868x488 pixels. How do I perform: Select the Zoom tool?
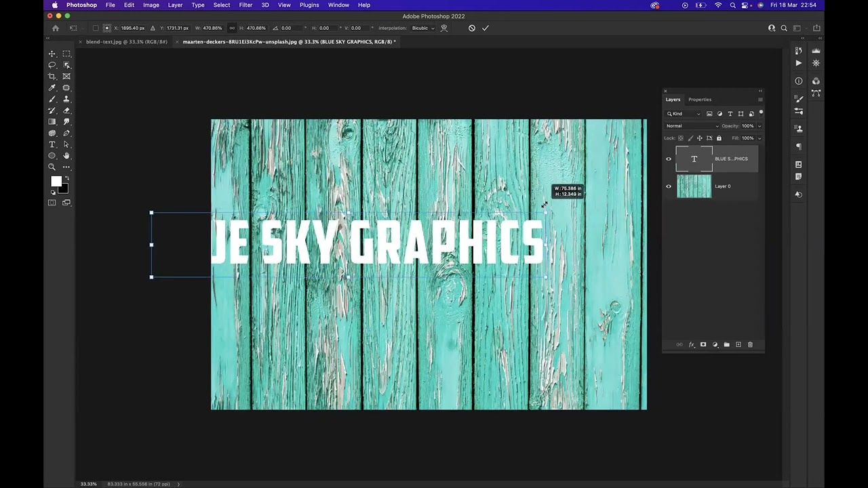tap(52, 167)
